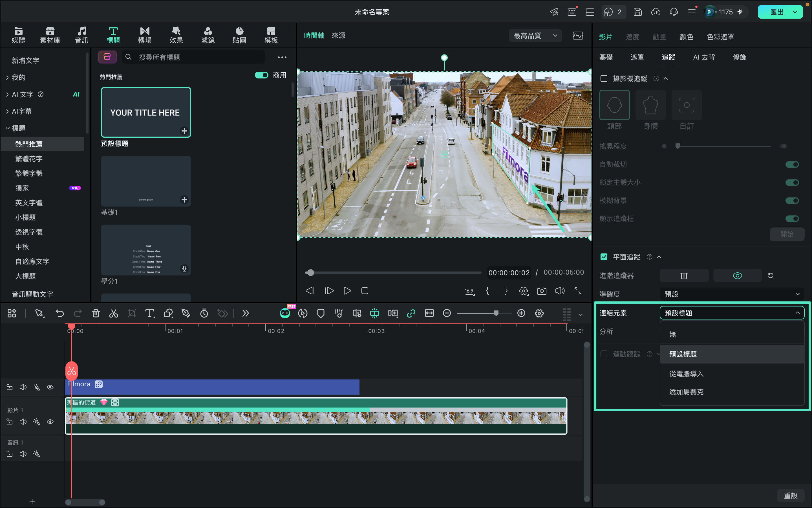Select the 繁體花字 title category
Image resolution: width=812 pixels, height=508 pixels.
coord(29,159)
